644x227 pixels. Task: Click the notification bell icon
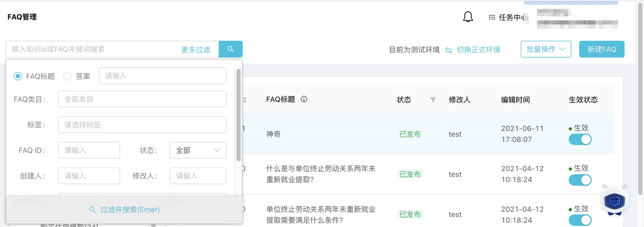pos(468,17)
